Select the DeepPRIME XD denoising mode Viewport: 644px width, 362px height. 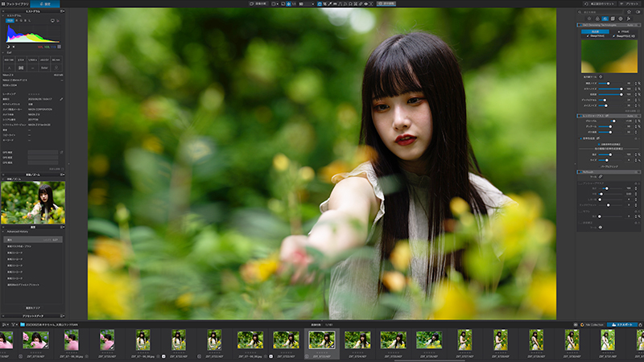pyautogui.click(x=623, y=36)
